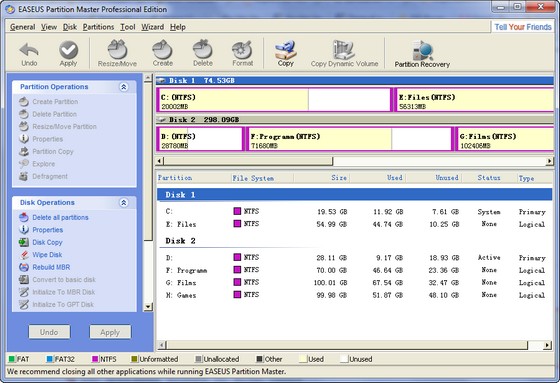
Task: Click Delete Partition in sidebar
Action: (x=48, y=114)
